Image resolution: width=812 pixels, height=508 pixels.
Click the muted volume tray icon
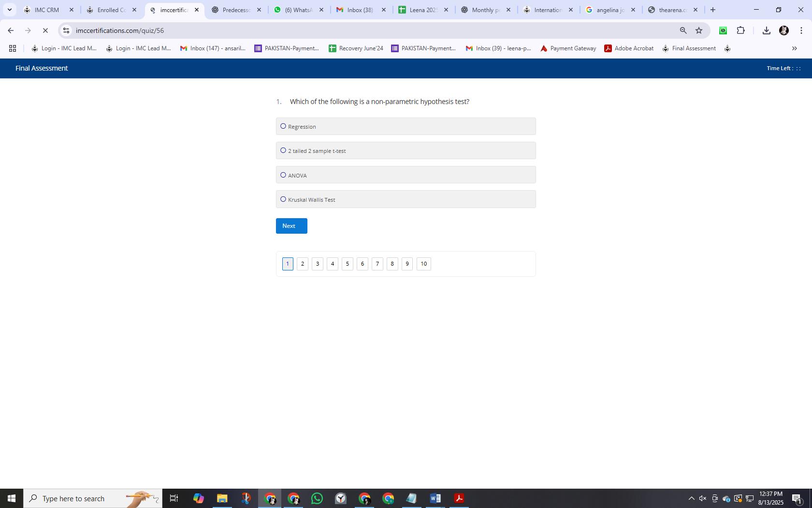coord(703,498)
